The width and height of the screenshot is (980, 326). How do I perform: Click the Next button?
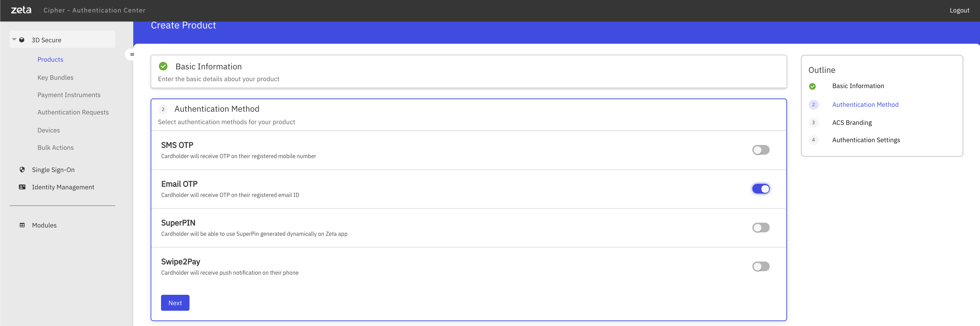click(175, 302)
